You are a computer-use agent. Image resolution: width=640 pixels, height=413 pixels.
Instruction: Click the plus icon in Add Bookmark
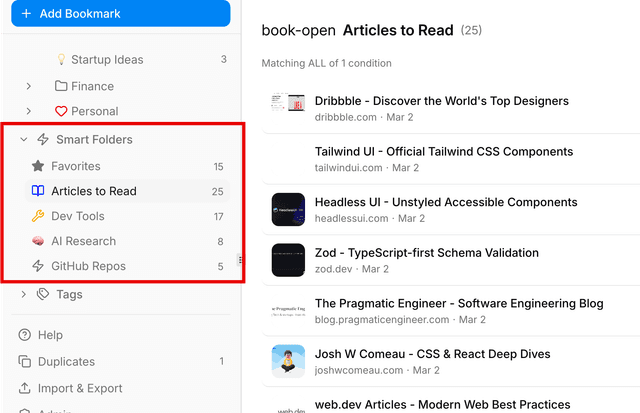point(26,13)
